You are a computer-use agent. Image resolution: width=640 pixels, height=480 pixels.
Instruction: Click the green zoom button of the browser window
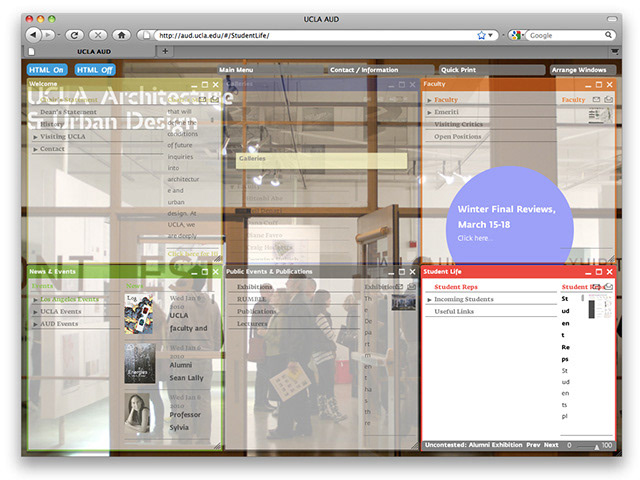pos(51,19)
